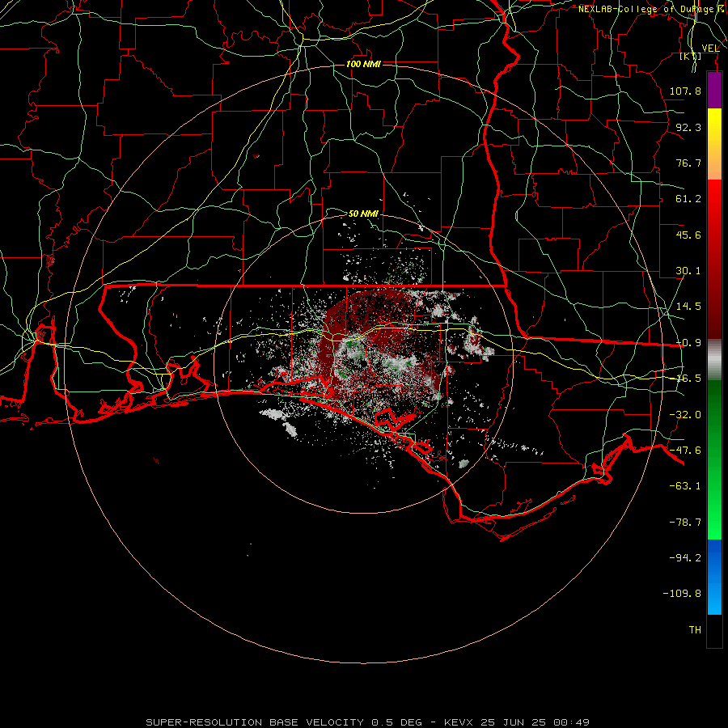Click the TH legend label
This screenshot has width=728, height=728.
(695, 630)
